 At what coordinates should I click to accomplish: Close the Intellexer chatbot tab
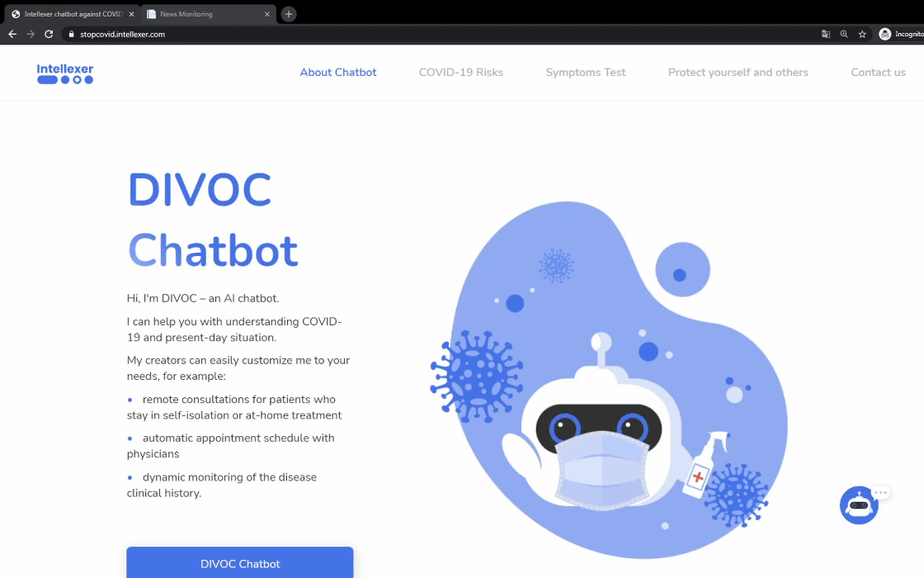131,14
